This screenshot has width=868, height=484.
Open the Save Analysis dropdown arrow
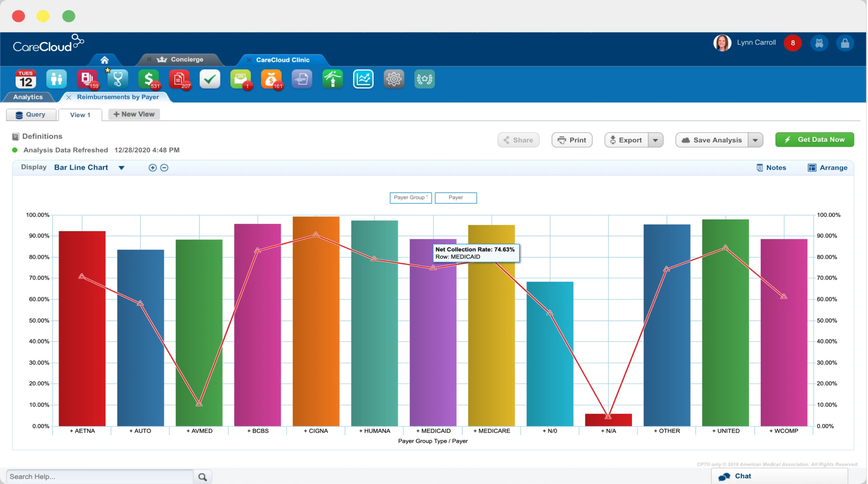[x=755, y=140]
